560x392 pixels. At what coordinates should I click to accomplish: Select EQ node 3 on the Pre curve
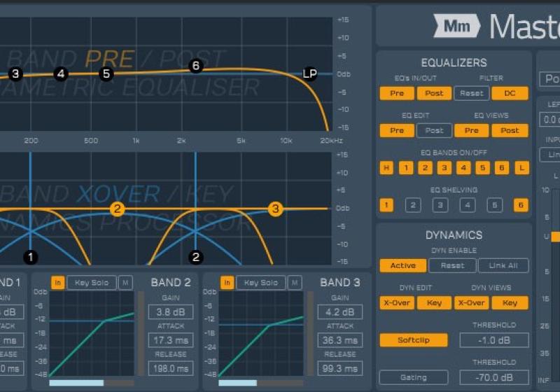coord(15,74)
